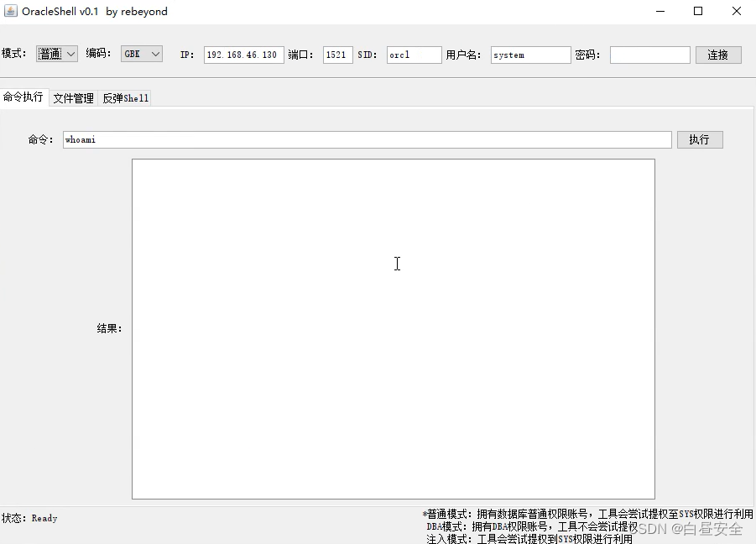Click the 执行 execute button

click(x=700, y=140)
